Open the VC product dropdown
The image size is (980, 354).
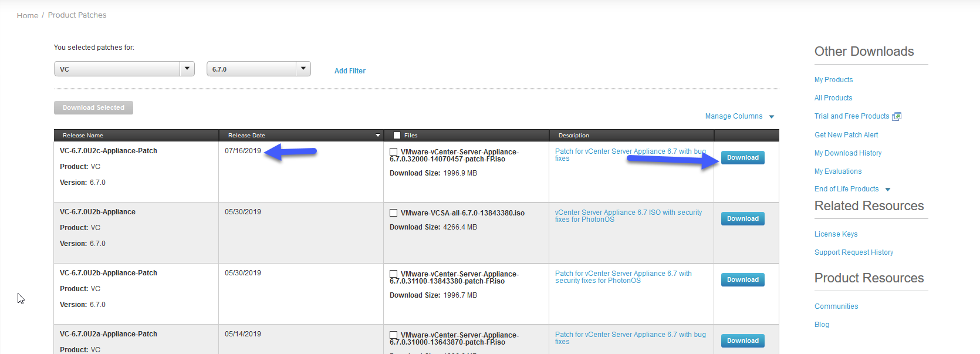tap(124, 69)
